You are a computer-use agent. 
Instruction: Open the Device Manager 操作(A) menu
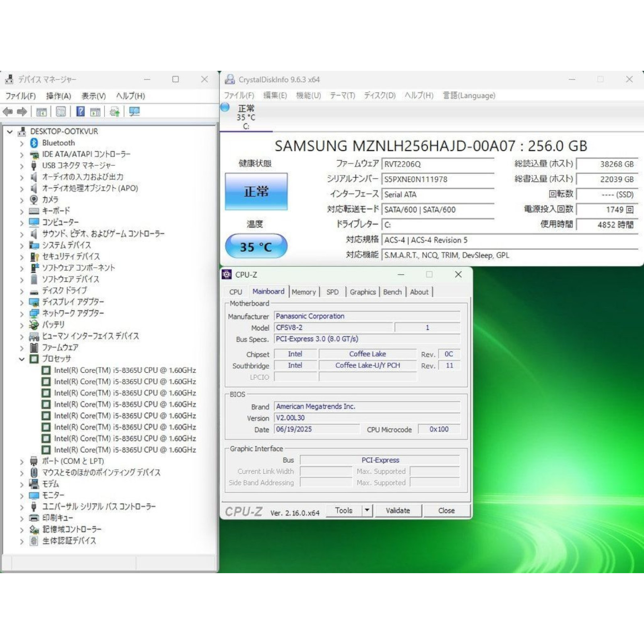tap(59, 96)
